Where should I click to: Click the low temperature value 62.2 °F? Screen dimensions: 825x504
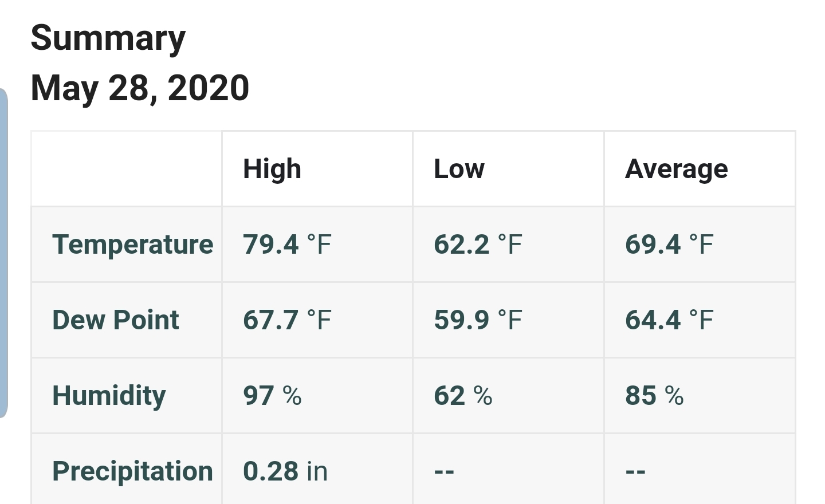tap(478, 245)
